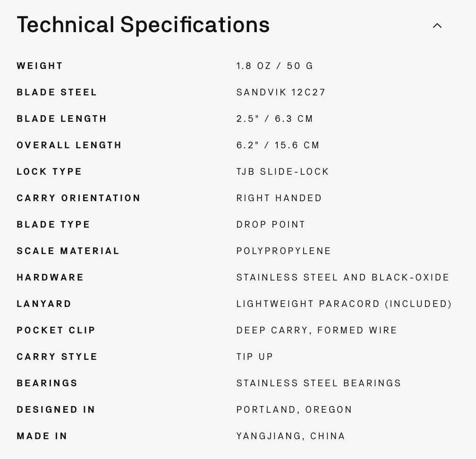Click the Hardware specification label

point(51,278)
